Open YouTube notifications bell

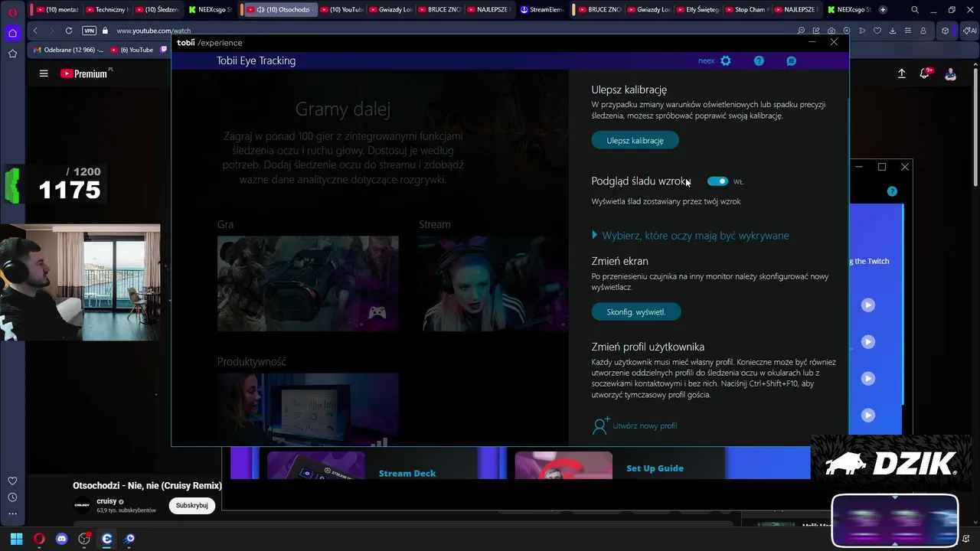pyautogui.click(x=925, y=73)
